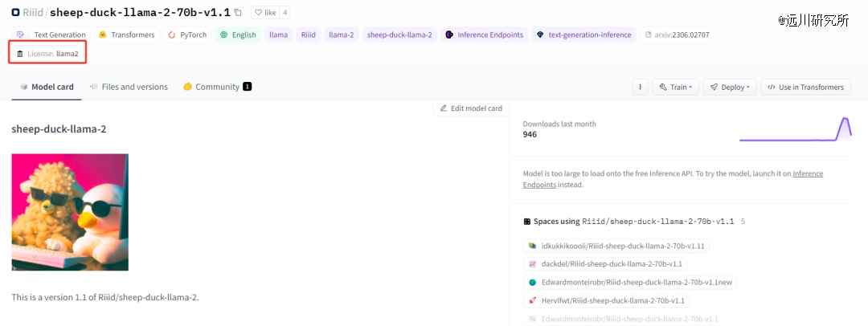Click the Community tab emoji icon

(x=187, y=87)
